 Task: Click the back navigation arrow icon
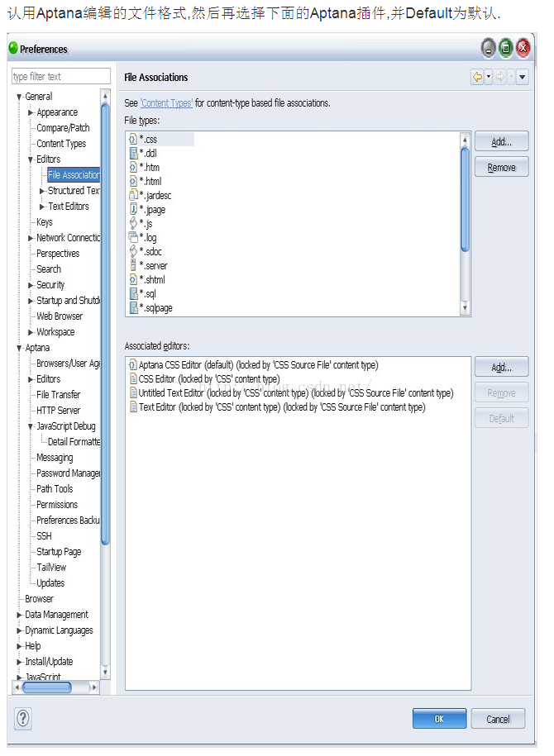[x=477, y=77]
